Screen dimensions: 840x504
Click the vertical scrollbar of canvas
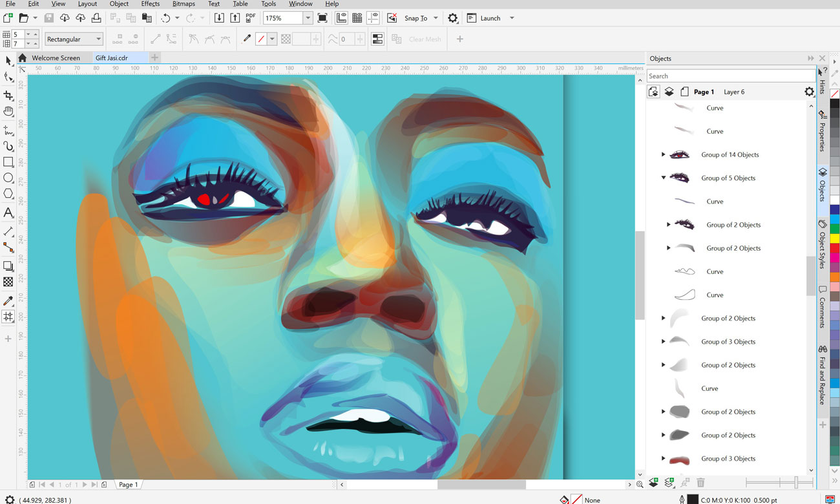point(640,275)
